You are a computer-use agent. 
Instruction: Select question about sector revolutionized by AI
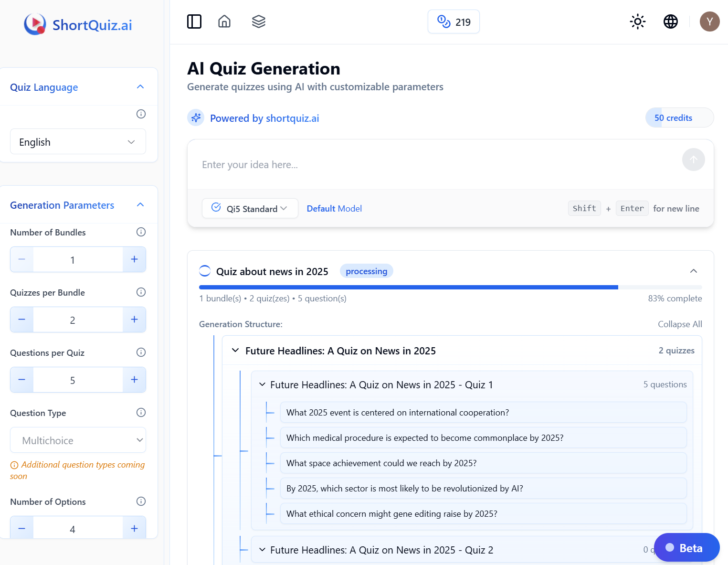coord(483,488)
